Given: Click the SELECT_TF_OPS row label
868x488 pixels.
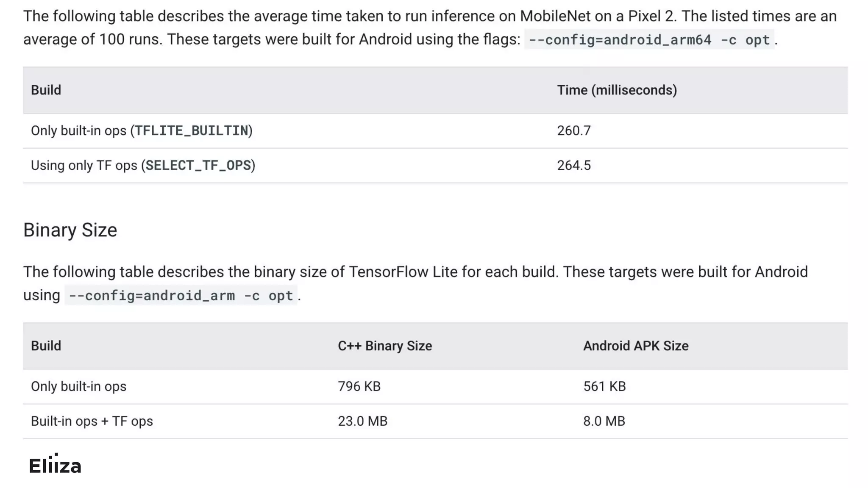Looking at the screenshot, I should pyautogui.click(x=143, y=165).
